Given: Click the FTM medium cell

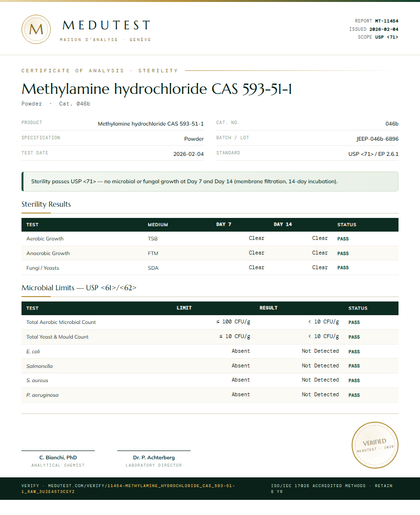Looking at the screenshot, I should tap(153, 253).
